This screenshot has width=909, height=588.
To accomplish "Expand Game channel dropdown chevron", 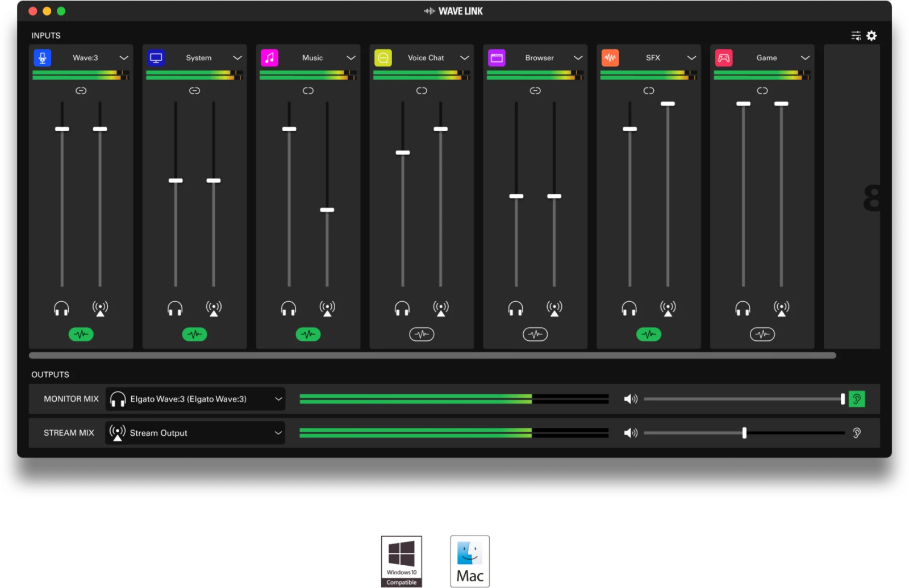I will 806,58.
